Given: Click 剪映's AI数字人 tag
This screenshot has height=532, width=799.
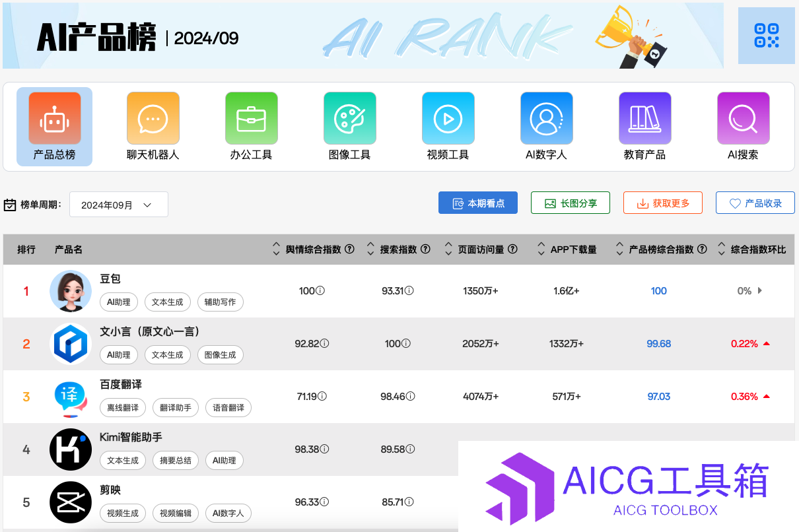Looking at the screenshot, I should (228, 514).
